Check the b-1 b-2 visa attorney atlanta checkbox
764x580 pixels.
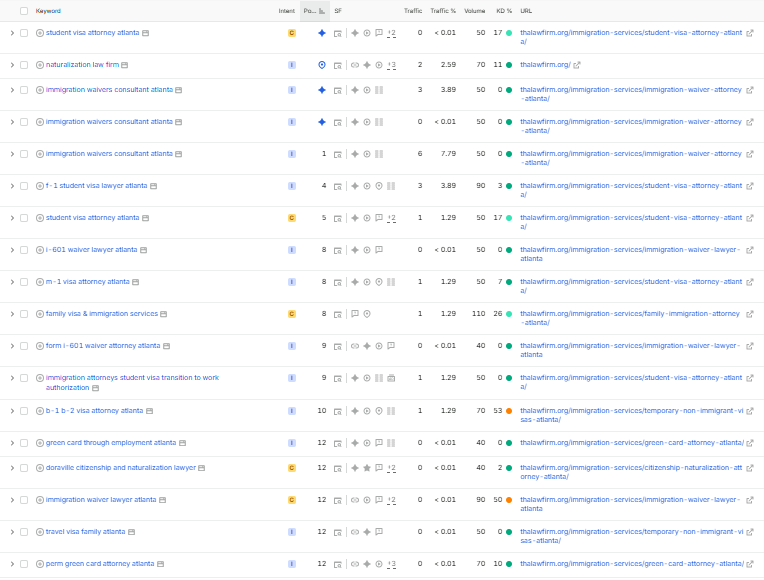[24, 411]
